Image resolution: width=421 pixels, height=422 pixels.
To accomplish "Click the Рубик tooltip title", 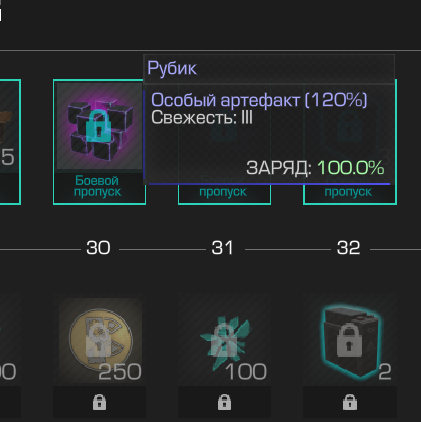I will point(172,68).
